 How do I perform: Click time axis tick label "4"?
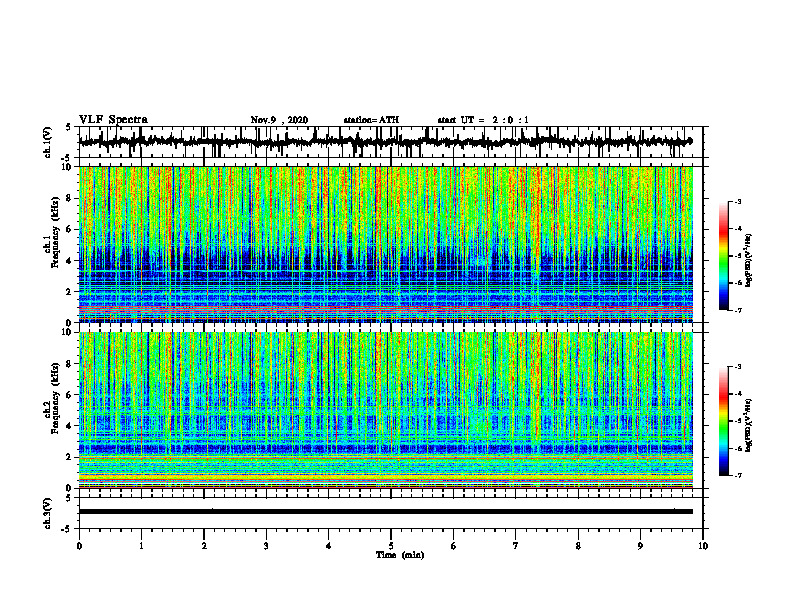point(328,546)
